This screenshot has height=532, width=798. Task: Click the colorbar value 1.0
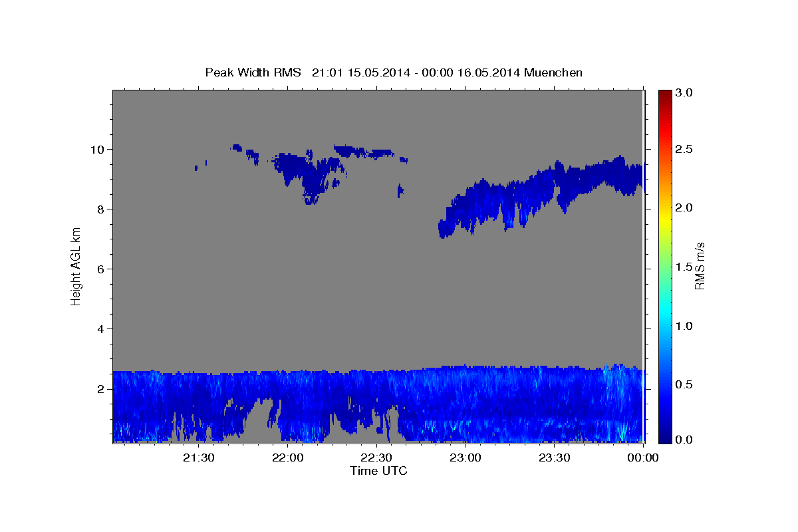[684, 326]
